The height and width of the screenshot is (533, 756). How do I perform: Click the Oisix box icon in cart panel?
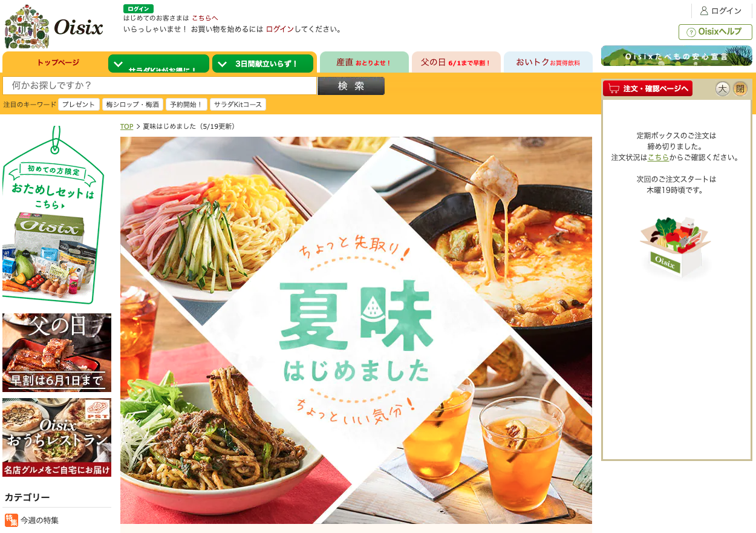675,247
